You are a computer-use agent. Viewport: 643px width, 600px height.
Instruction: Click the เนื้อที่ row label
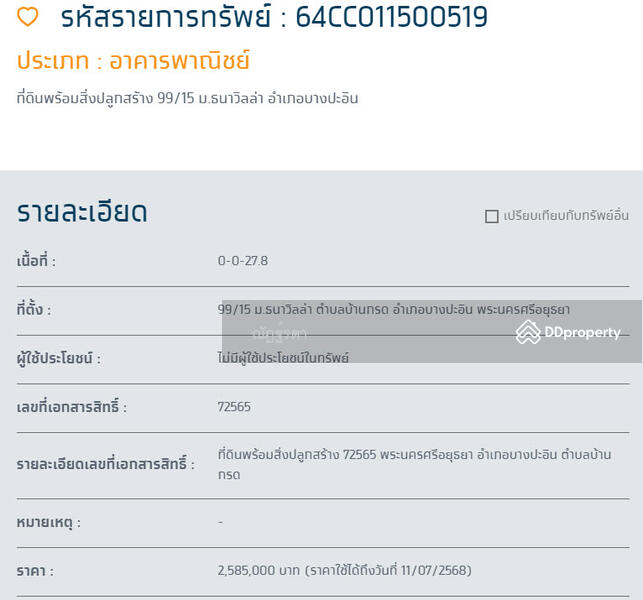tap(36, 261)
